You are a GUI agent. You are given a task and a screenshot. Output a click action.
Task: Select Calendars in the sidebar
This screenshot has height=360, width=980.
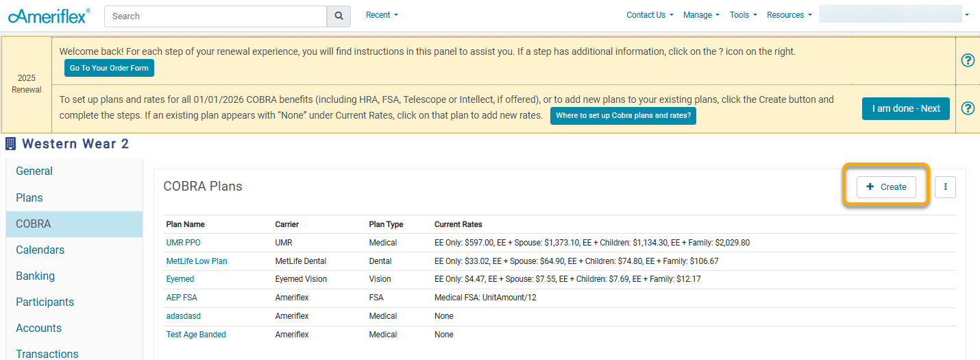(x=40, y=250)
